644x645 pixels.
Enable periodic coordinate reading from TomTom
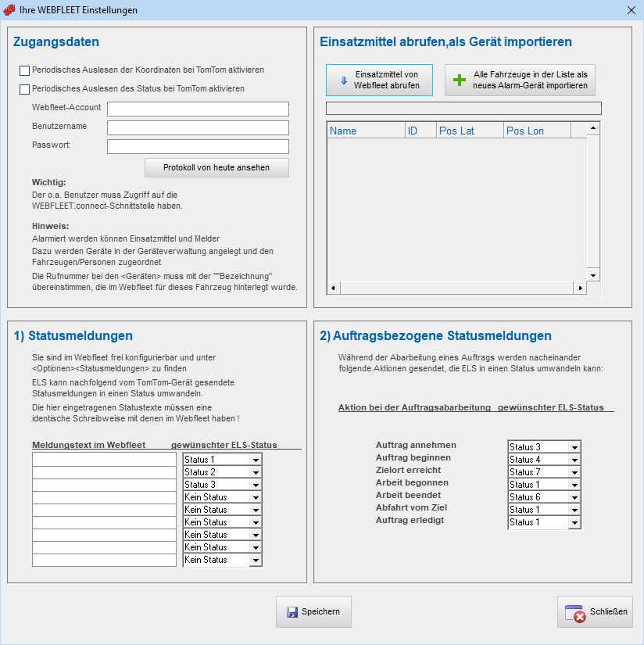25,70
